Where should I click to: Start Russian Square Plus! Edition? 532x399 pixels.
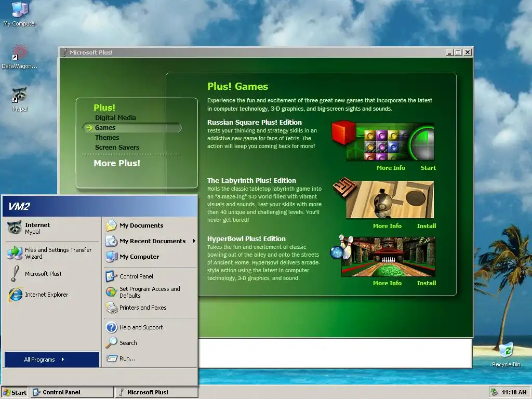(x=428, y=168)
